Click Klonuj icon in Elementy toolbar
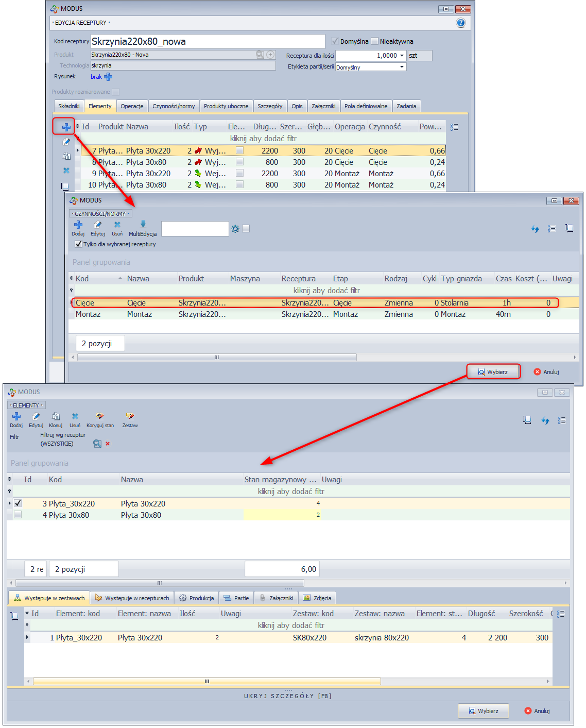 tap(56, 416)
